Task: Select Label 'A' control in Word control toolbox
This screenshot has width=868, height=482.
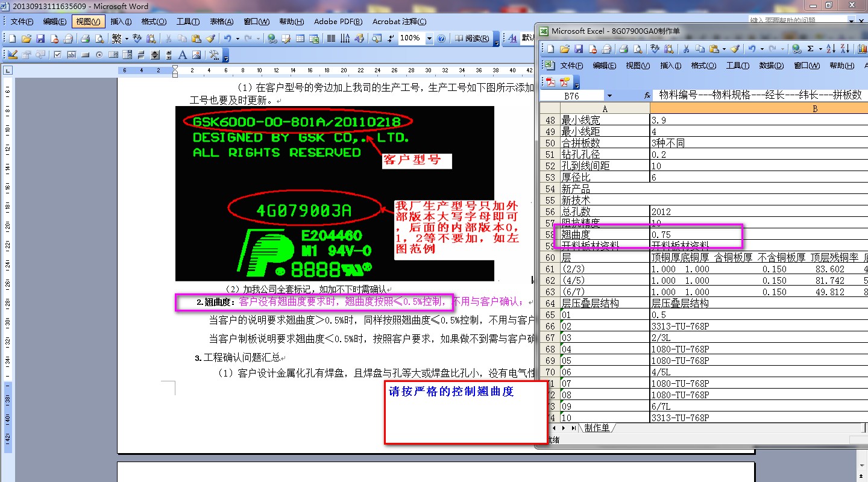Action: pyautogui.click(x=182, y=55)
